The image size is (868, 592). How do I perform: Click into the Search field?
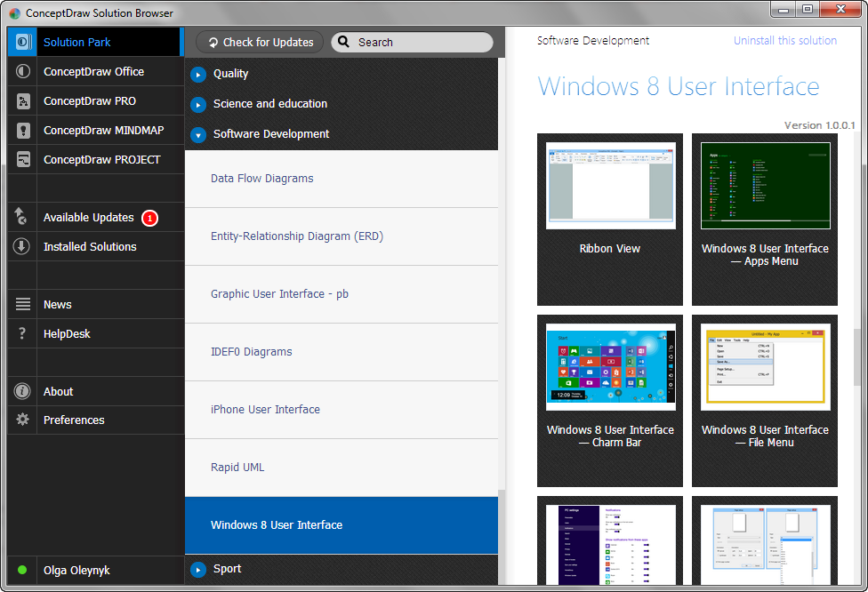click(412, 42)
